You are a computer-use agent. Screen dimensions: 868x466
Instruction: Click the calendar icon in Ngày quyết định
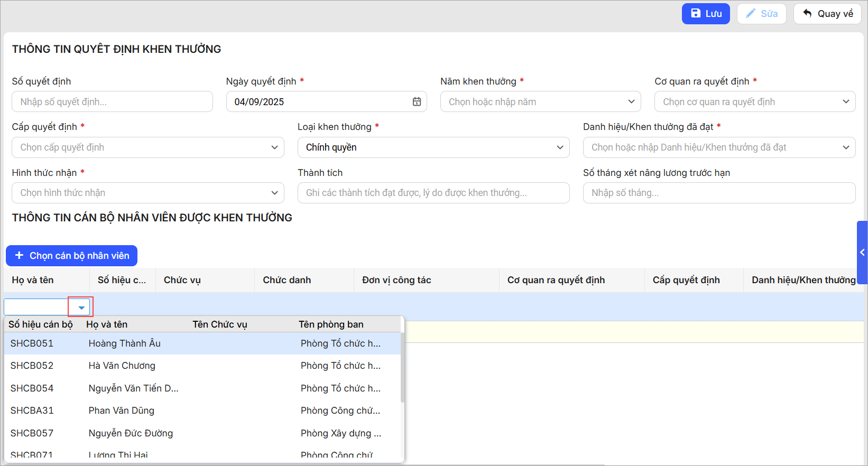[x=417, y=102]
